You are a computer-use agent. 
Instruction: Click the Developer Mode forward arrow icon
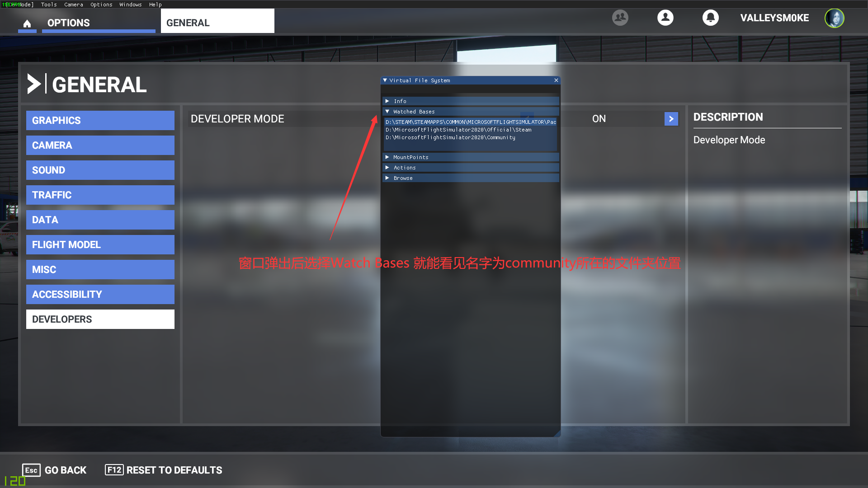671,118
